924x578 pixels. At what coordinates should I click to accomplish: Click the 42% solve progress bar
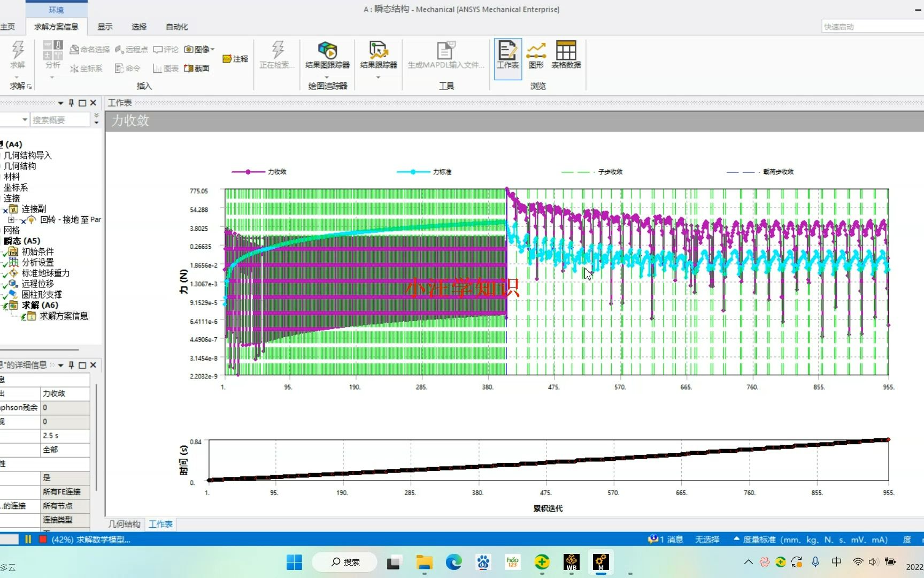tap(90, 539)
